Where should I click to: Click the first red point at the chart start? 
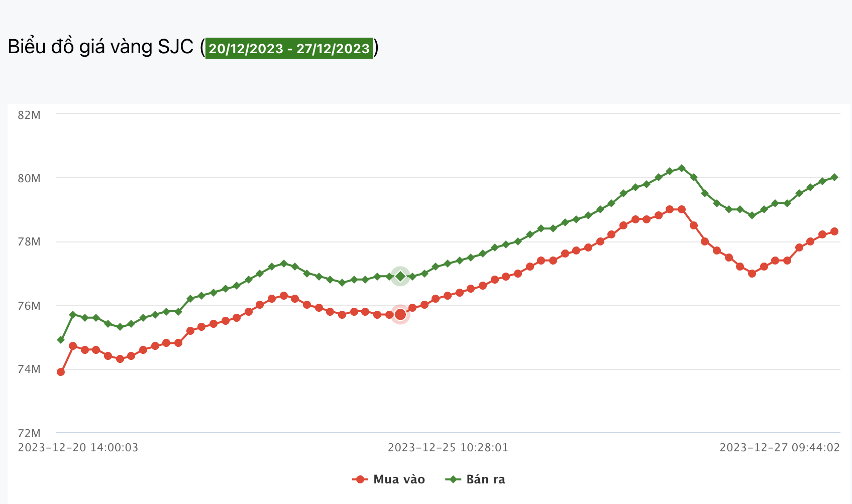[61, 372]
